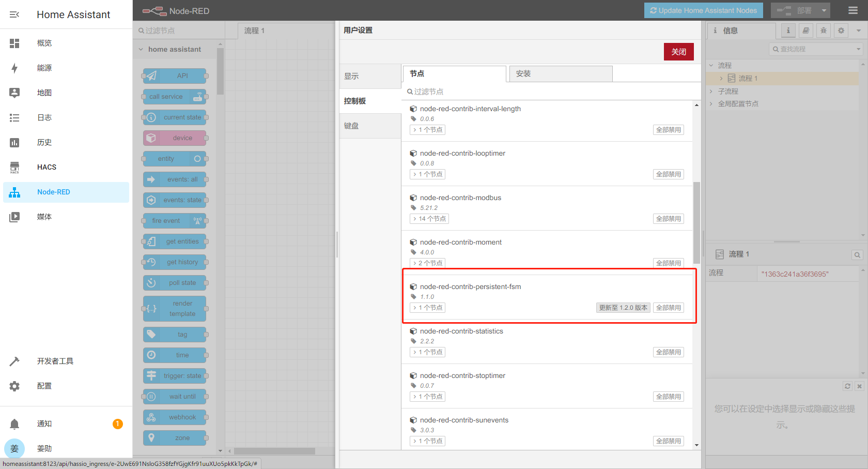Viewport: 868px width, 469px height.
Task: Open the notifications bell icon
Action: point(14,424)
